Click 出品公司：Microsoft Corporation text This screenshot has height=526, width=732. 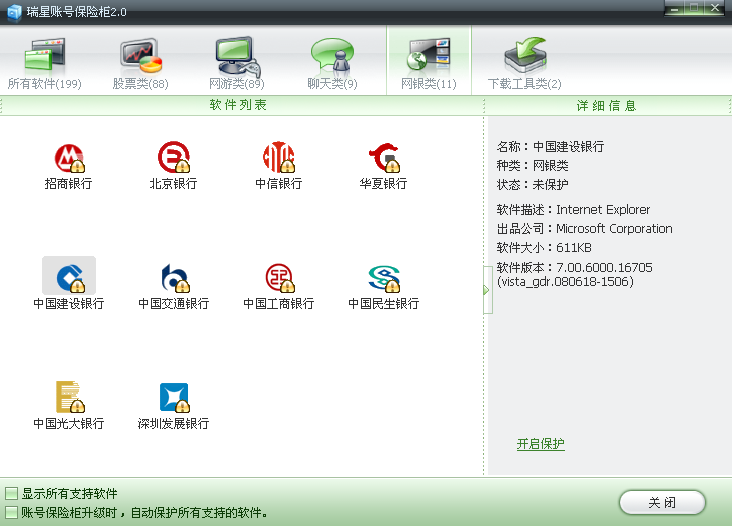584,229
